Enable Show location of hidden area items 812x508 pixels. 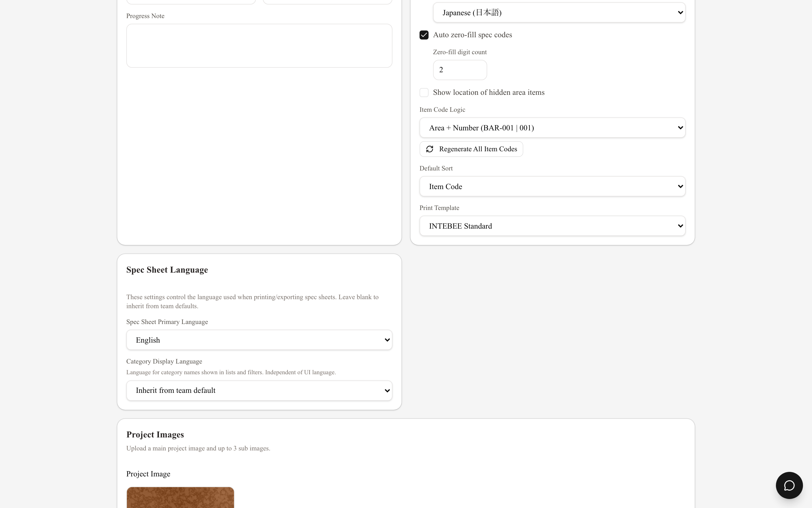424,92
